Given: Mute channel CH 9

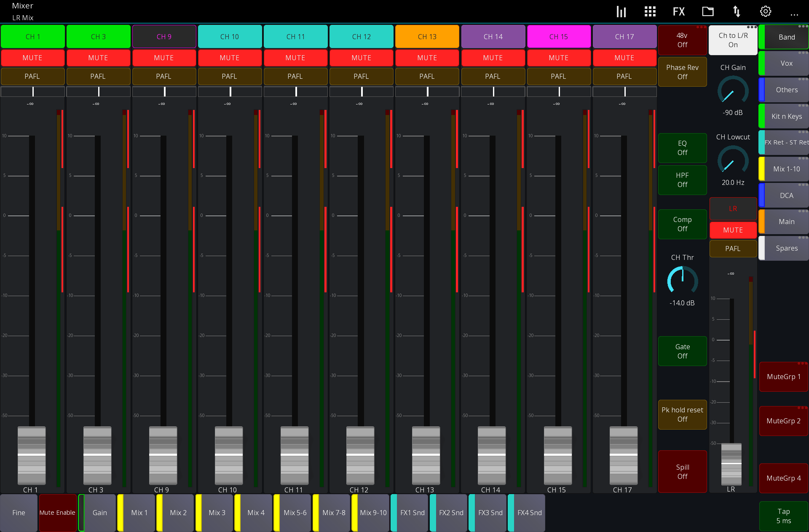Looking at the screenshot, I should click(164, 58).
